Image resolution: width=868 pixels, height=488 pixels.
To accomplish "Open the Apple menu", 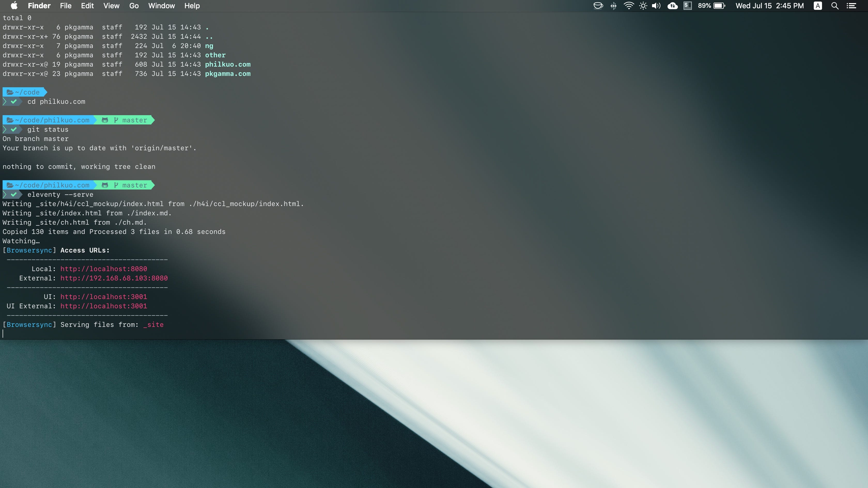I will 14,6.
